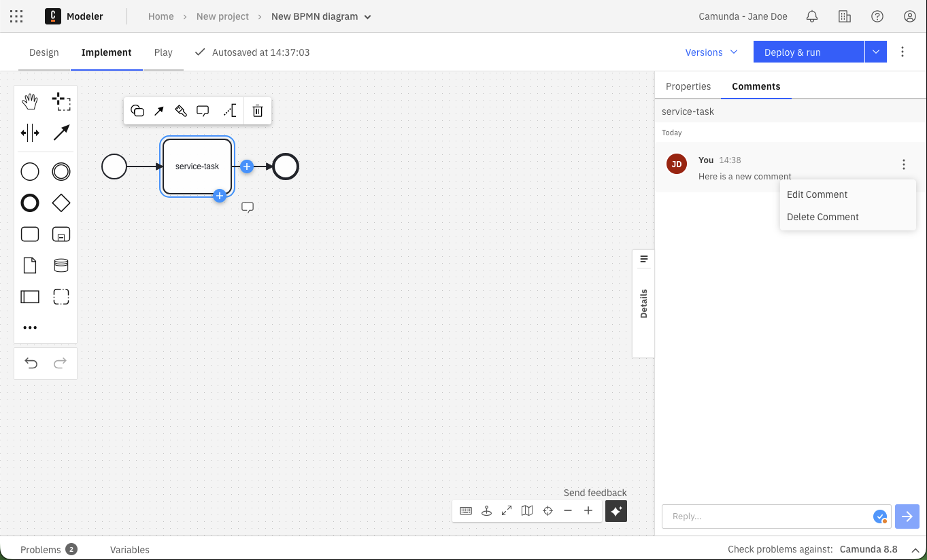Delete the service-task via the trash icon
927x560 pixels.
point(257,110)
